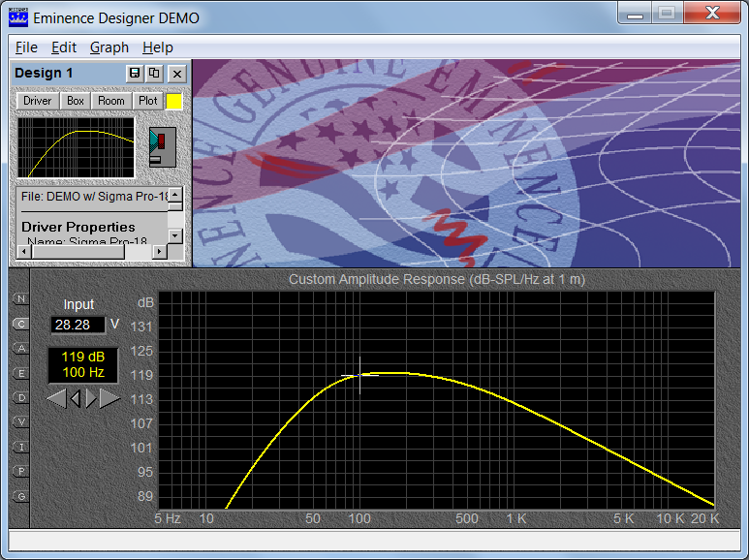
Task: Select the A graph type button
Action: pos(21,349)
